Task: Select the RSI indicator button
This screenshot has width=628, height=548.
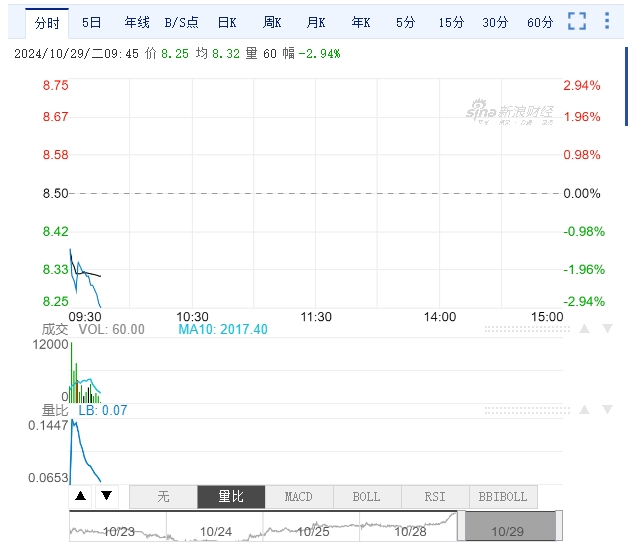Action: click(x=435, y=497)
